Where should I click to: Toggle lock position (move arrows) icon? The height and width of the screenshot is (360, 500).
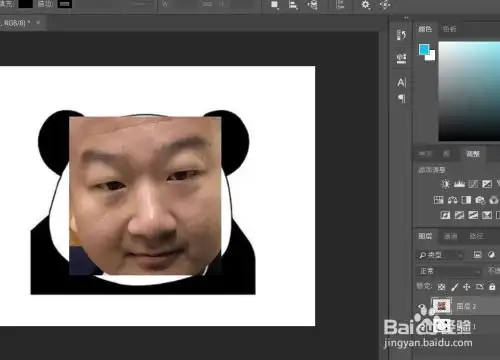[x=467, y=286]
